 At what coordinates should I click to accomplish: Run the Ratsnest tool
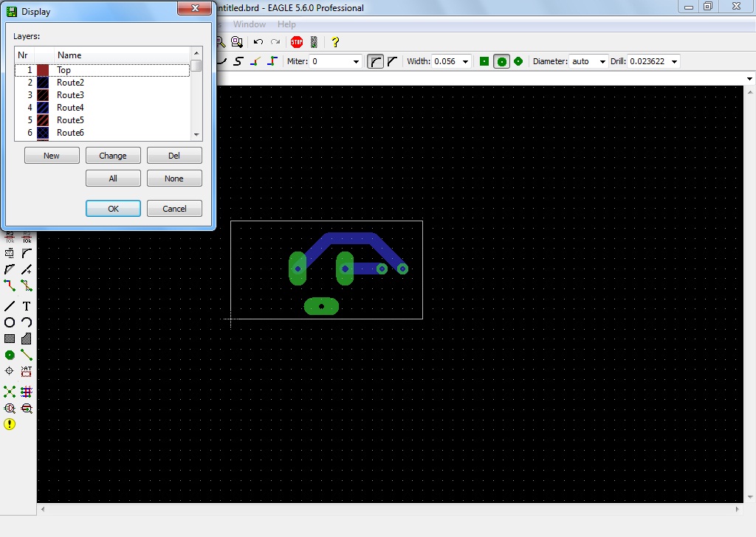point(10,392)
